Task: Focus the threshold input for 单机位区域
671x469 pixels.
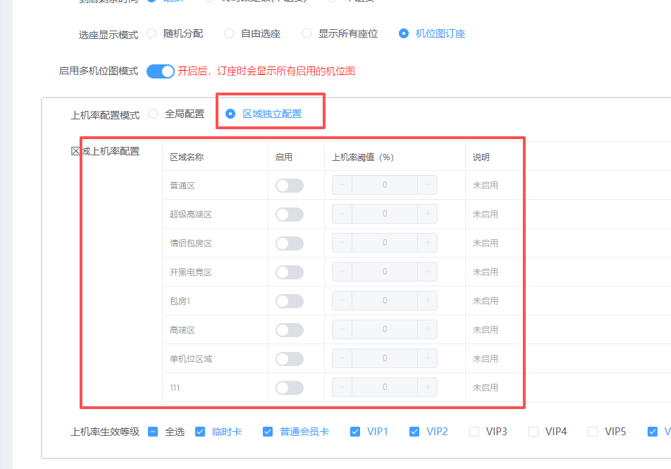Action: coord(385,358)
